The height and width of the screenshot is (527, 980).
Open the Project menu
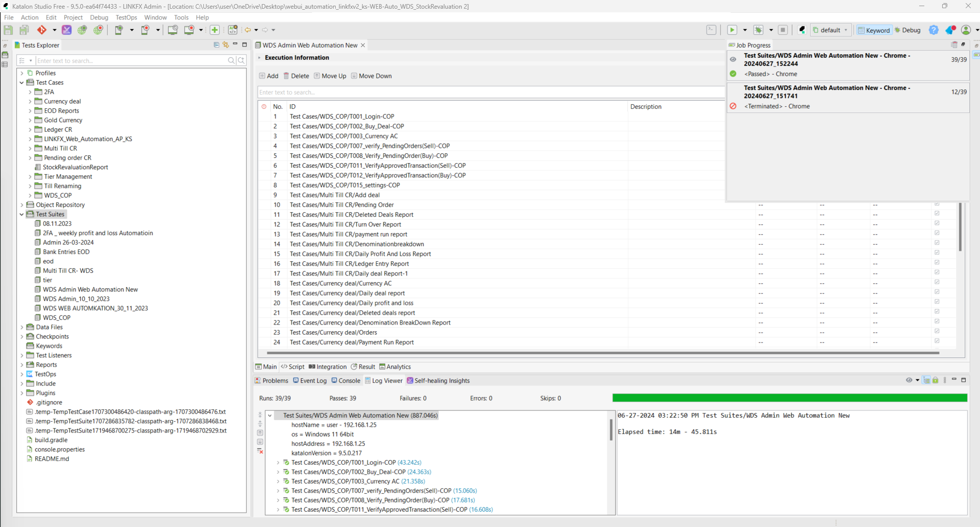click(73, 17)
